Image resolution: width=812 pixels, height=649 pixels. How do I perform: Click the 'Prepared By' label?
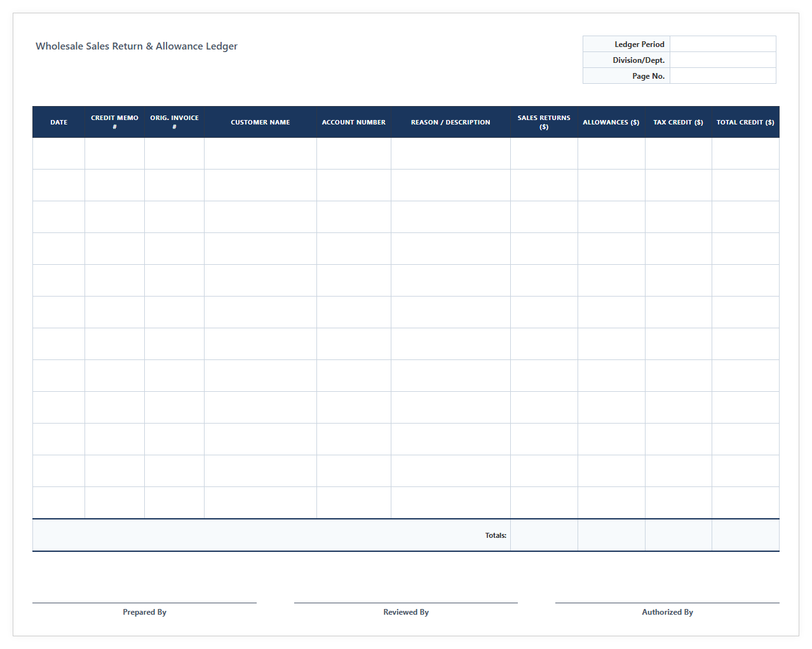[144, 612]
